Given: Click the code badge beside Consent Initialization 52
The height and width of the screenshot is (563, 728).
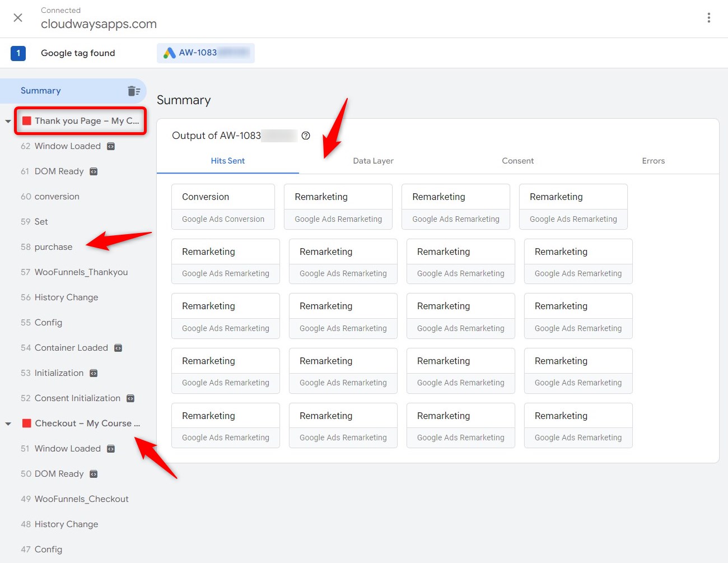Looking at the screenshot, I should (x=131, y=398).
